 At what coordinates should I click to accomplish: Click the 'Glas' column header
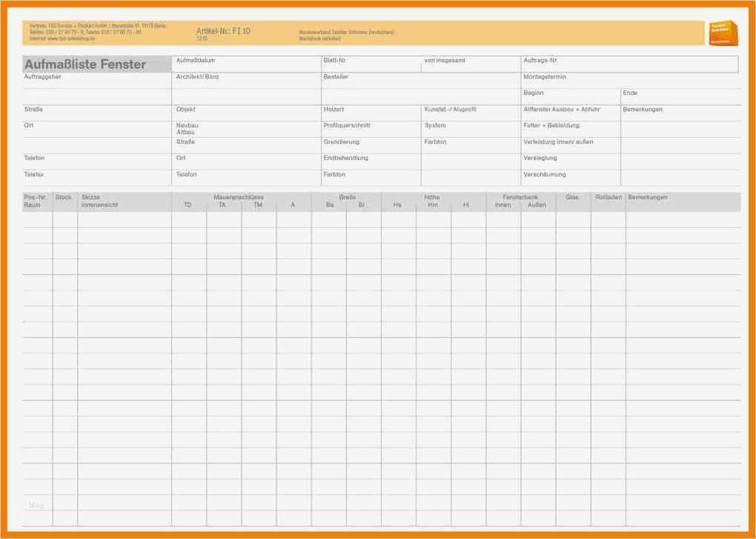tap(572, 197)
